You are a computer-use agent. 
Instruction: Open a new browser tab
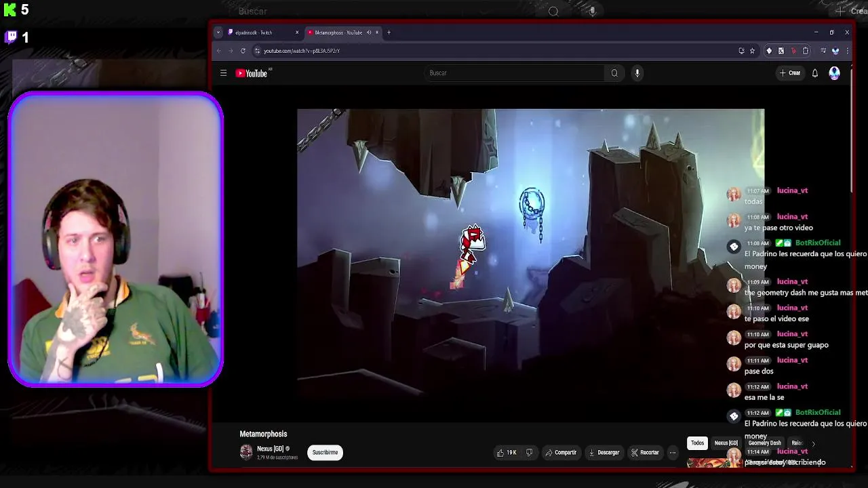click(389, 33)
